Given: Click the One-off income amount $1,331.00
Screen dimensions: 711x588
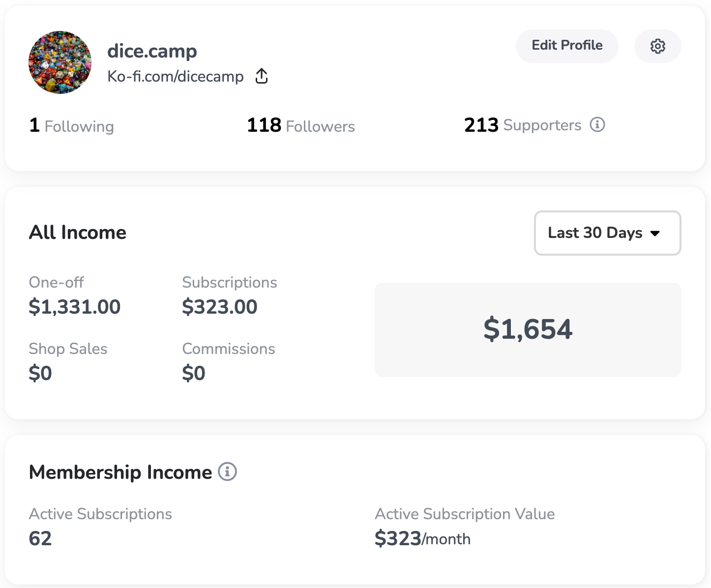Looking at the screenshot, I should pyautogui.click(x=75, y=307).
